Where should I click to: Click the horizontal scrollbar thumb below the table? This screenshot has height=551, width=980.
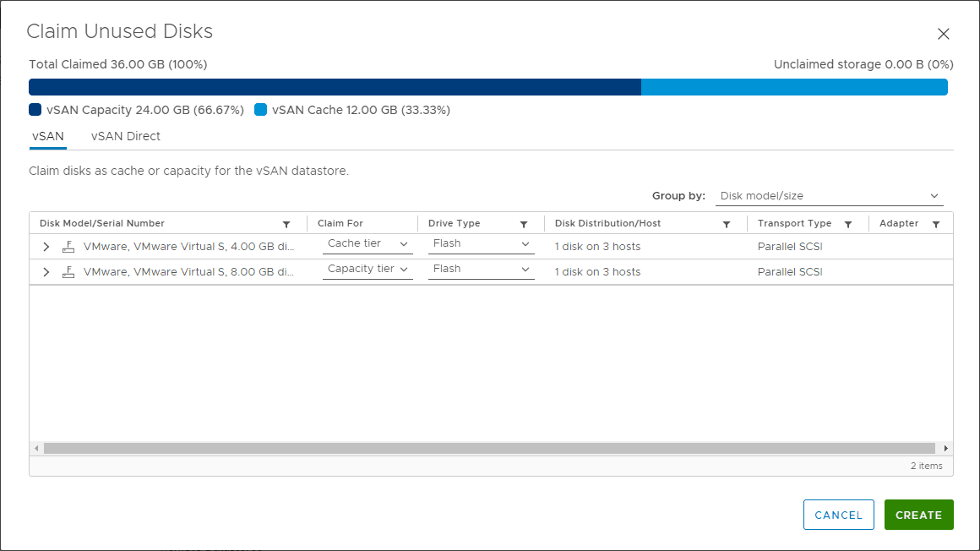(x=490, y=448)
